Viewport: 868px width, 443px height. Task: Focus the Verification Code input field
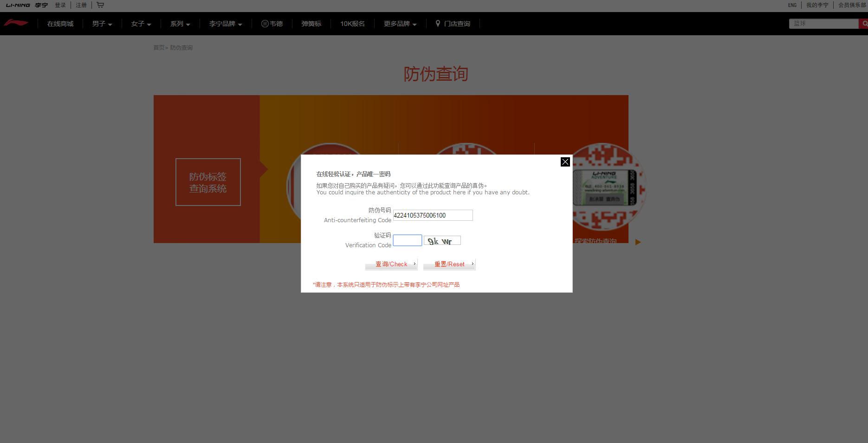(408, 240)
